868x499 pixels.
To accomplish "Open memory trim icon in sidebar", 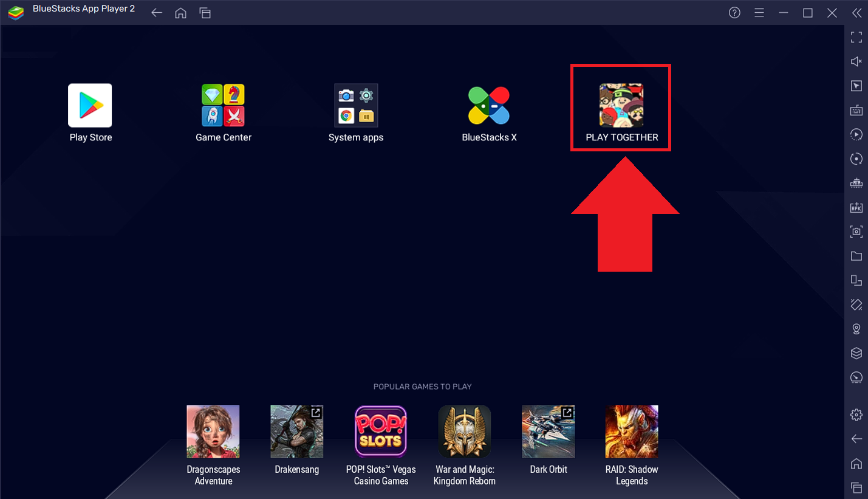I will click(x=856, y=183).
